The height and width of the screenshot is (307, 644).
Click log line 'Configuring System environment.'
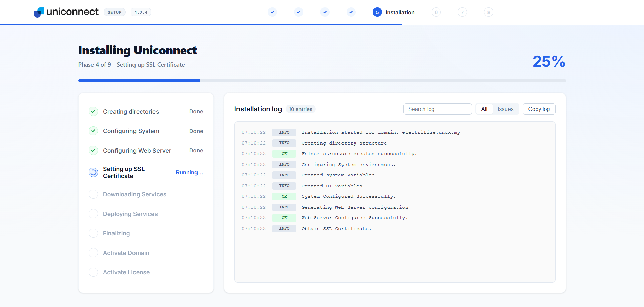click(349, 165)
